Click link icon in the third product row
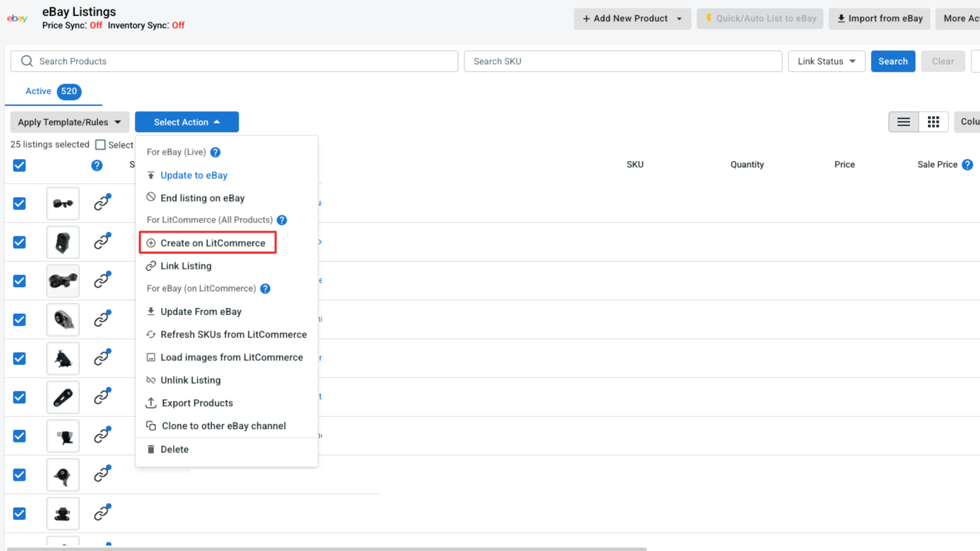This screenshot has width=980, height=551. (102, 280)
